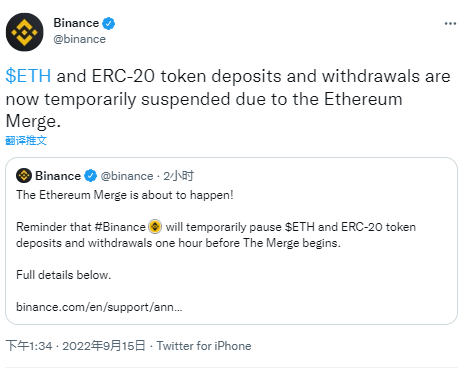This screenshot has height=371, width=461.
Task: Click the verified badge beside Binance name
Action: (109, 23)
